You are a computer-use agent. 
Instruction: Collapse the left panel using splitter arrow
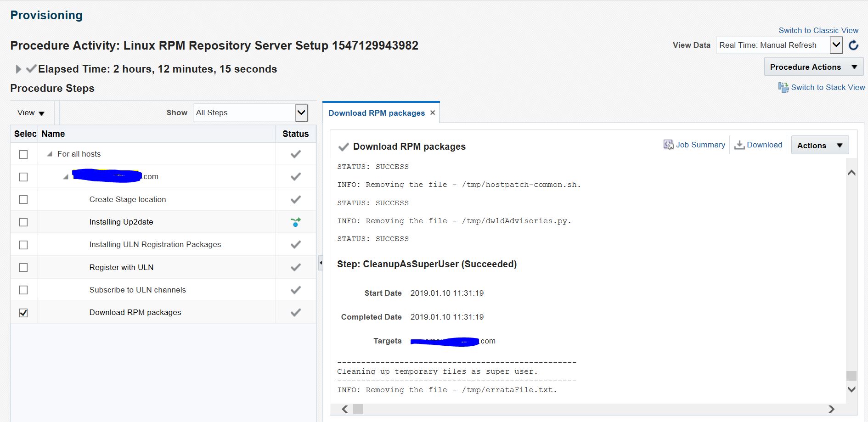pyautogui.click(x=321, y=263)
